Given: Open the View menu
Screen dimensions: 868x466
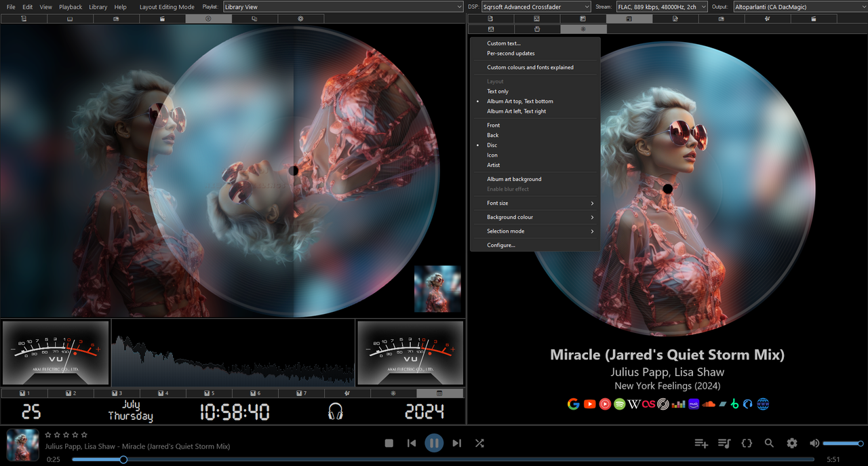Looking at the screenshot, I should click(45, 7).
